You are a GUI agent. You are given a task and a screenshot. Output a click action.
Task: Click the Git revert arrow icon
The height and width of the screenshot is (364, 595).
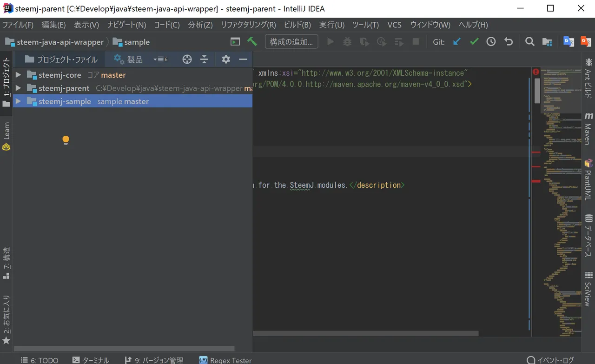click(509, 41)
